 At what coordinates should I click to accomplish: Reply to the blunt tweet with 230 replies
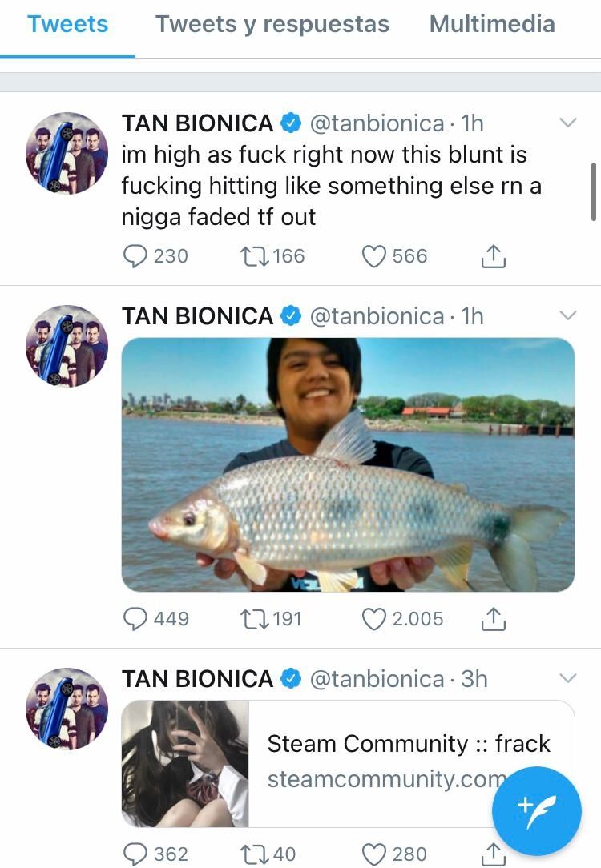136,256
